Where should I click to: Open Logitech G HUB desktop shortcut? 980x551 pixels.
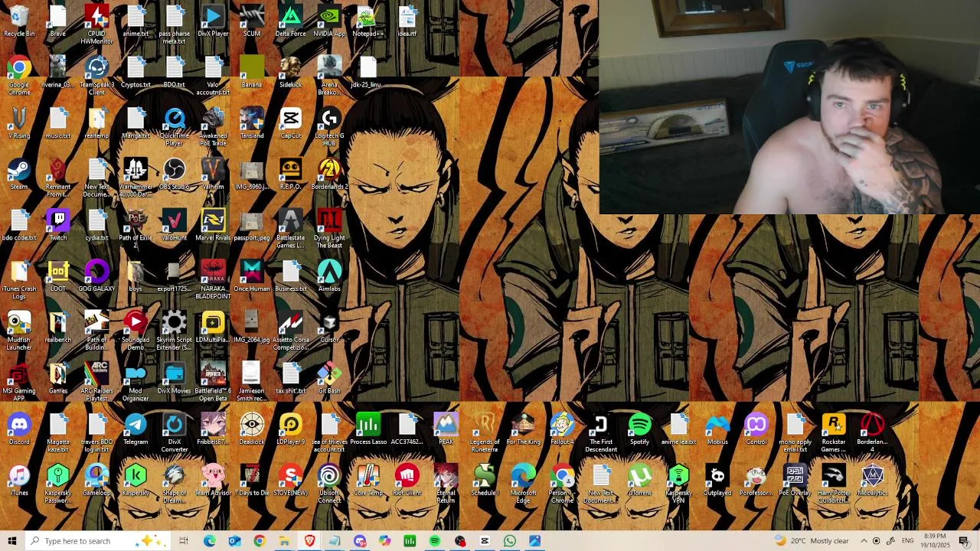(x=329, y=127)
